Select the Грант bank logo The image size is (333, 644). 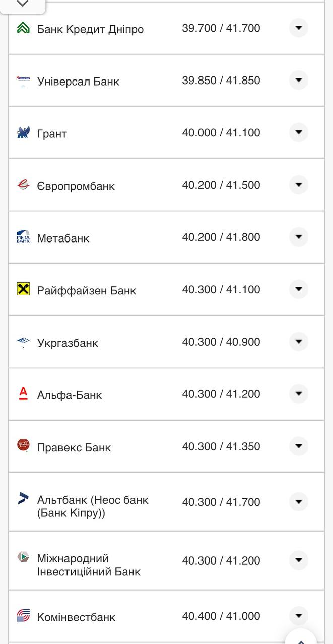click(23, 133)
